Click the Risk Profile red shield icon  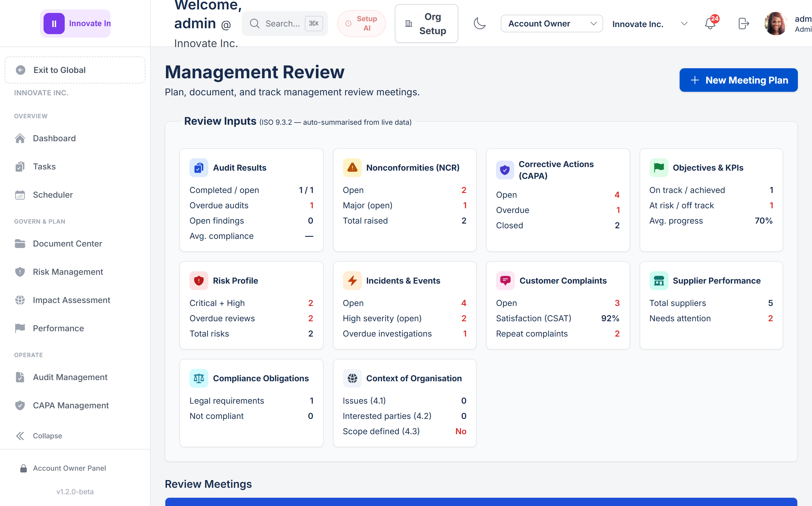click(199, 280)
